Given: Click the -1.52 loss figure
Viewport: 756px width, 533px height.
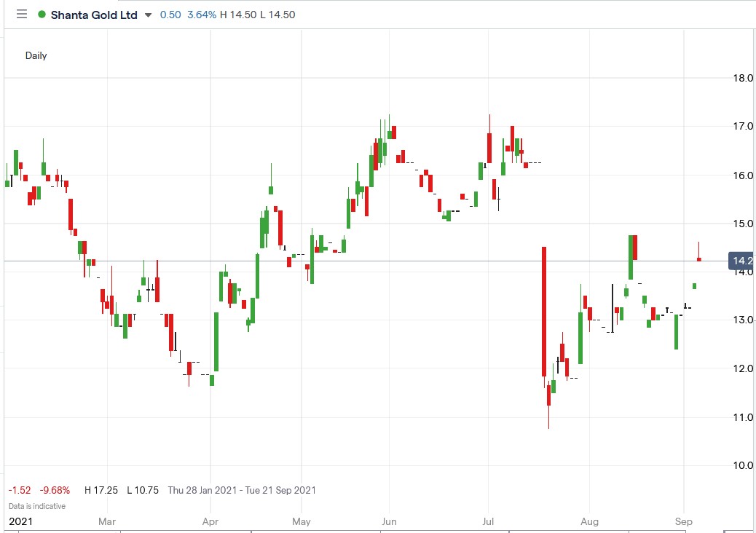Looking at the screenshot, I should pos(18,490).
